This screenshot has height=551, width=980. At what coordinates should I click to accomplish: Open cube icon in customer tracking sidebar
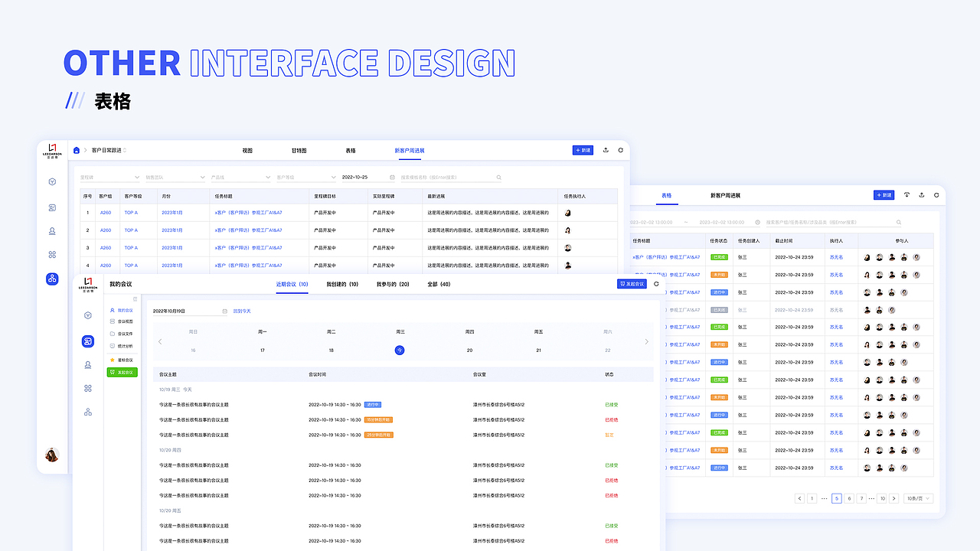tap(52, 182)
